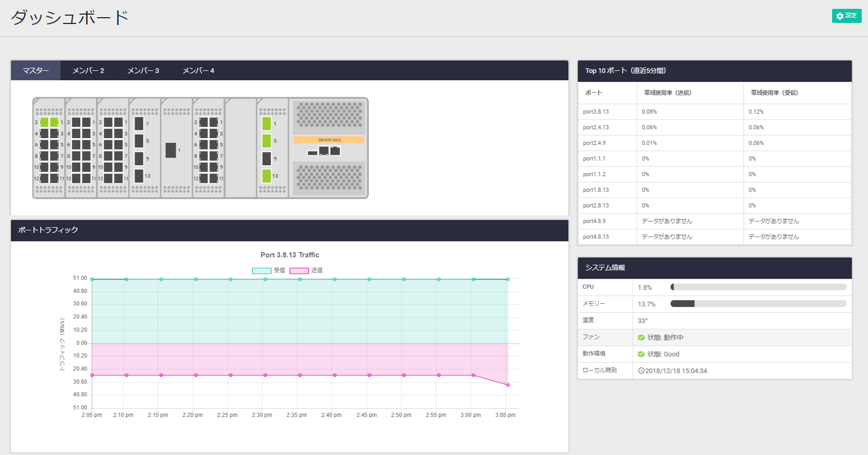Select the large green port 5
This screenshot has width=868, height=455.
click(x=267, y=141)
